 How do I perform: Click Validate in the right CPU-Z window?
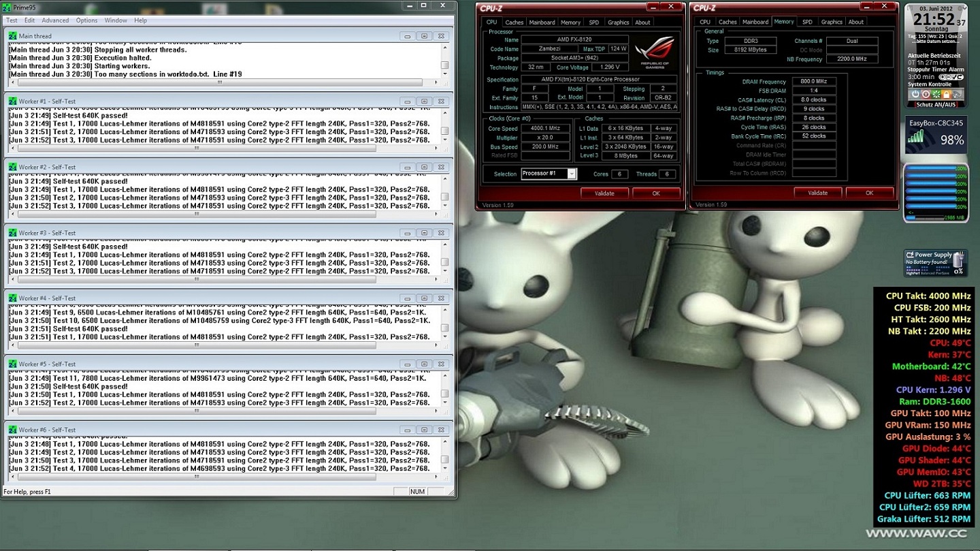point(818,193)
